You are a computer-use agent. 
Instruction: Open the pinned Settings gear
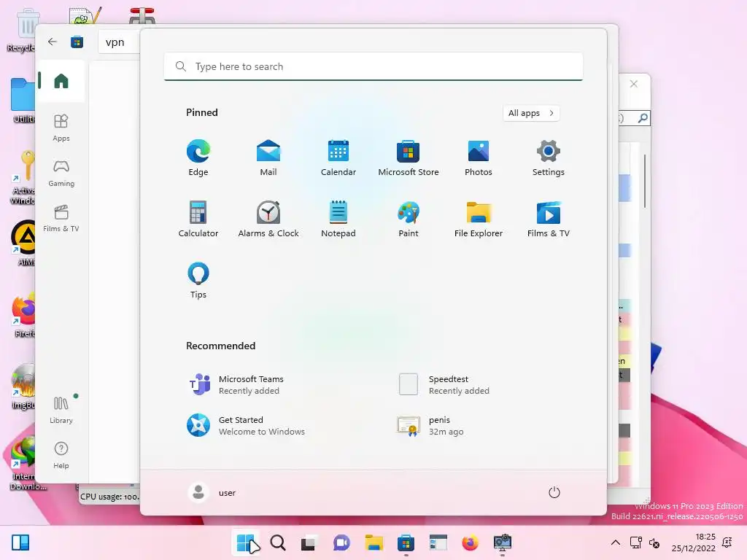(x=549, y=158)
